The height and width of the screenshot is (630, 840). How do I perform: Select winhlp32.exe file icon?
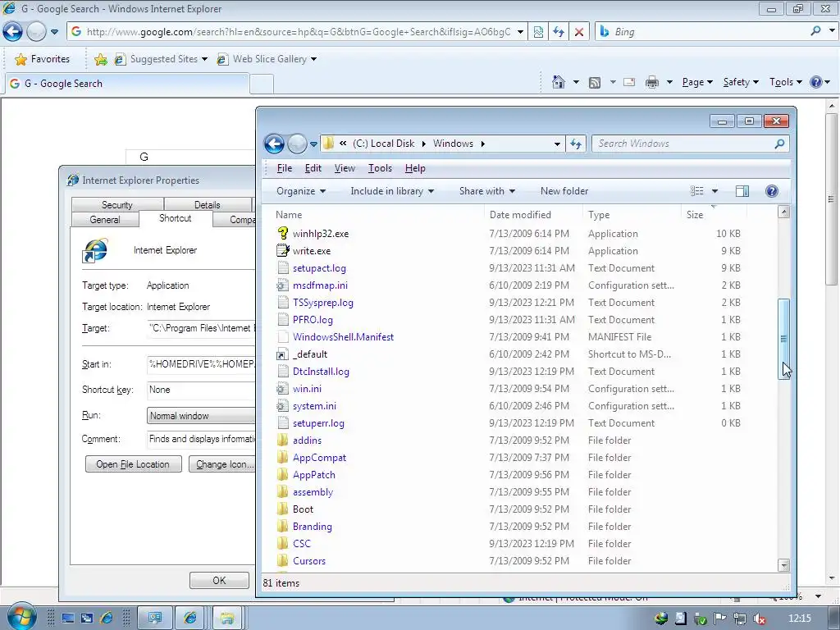282,234
